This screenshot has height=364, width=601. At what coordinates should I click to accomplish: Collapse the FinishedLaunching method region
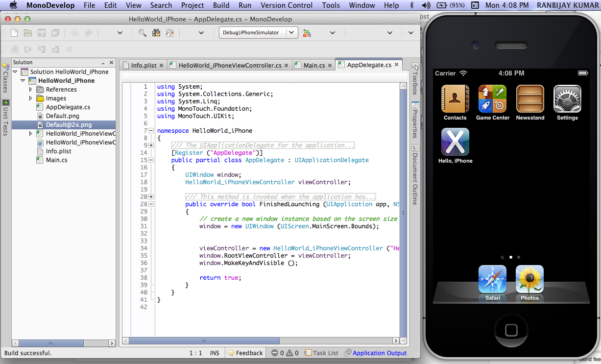(x=151, y=204)
